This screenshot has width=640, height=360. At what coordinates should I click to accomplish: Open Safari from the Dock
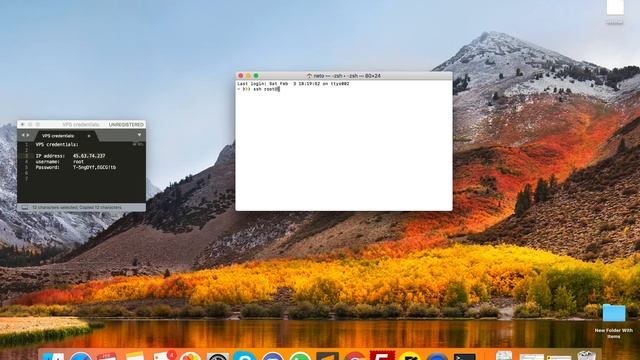pos(80,356)
